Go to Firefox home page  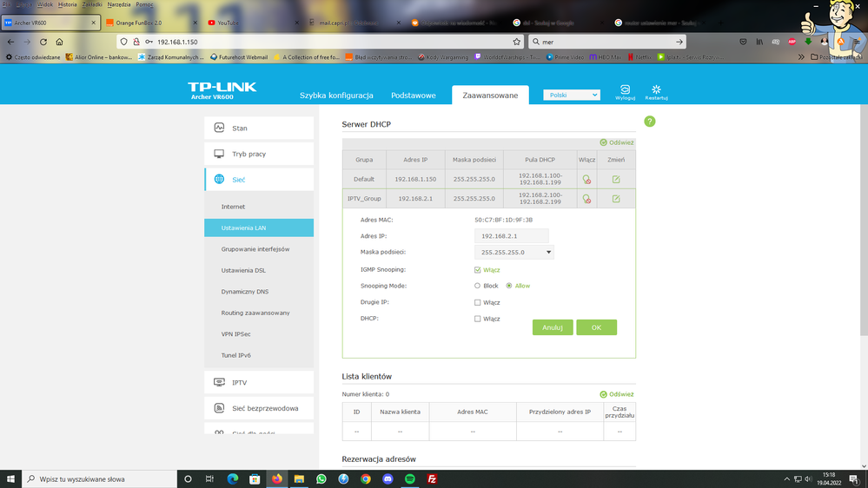point(59,42)
